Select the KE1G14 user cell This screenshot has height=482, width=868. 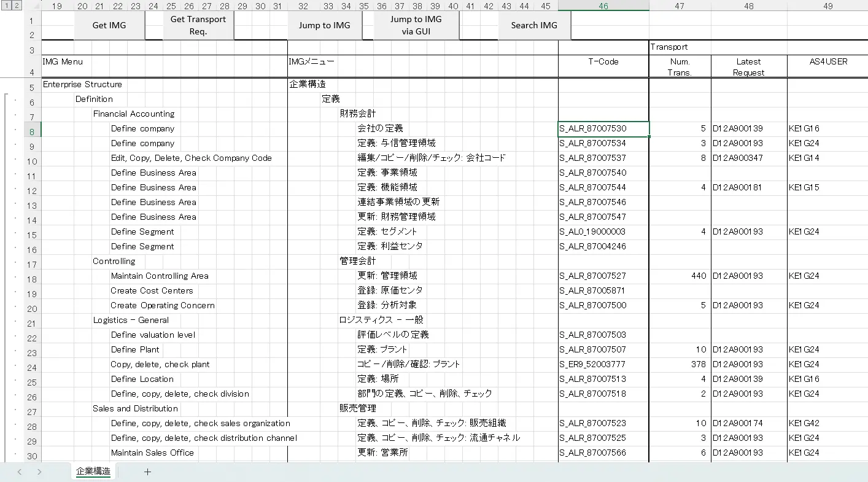827,158
